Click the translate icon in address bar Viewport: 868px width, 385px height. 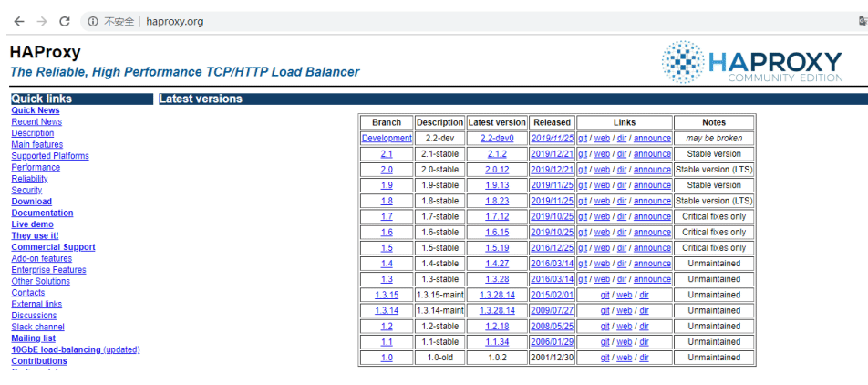coord(863,22)
